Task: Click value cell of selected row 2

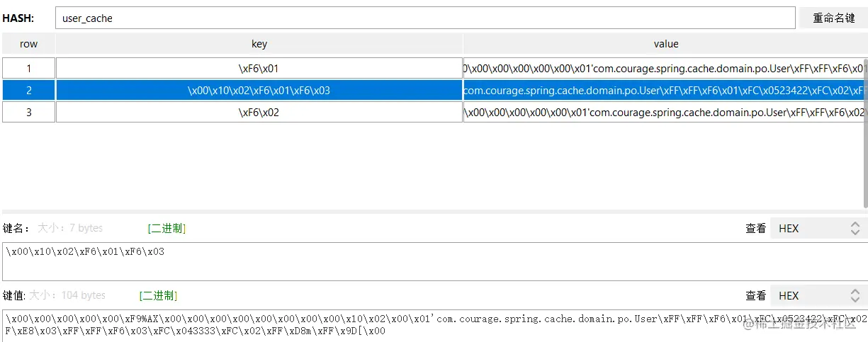Action: point(666,91)
